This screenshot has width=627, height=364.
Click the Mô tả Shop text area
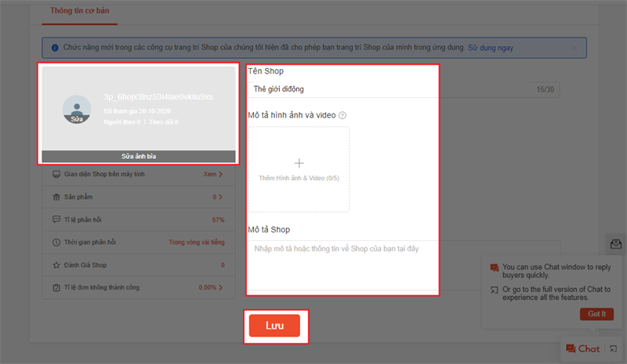point(404,265)
